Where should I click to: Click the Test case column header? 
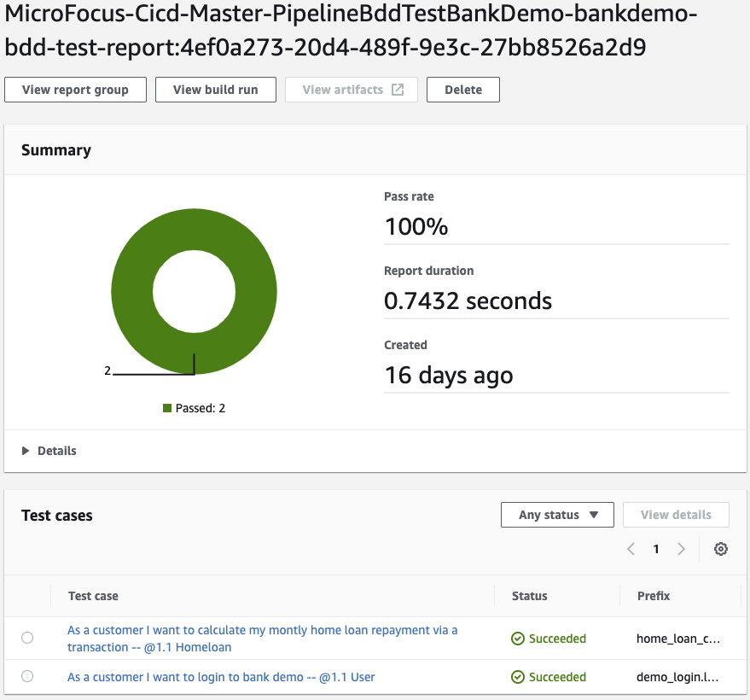(94, 596)
